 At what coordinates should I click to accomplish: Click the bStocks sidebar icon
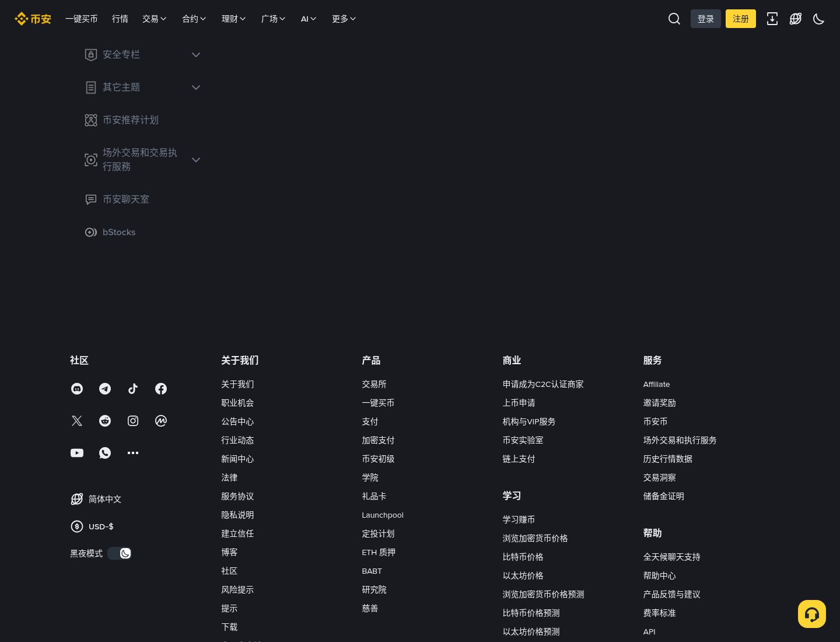91,232
